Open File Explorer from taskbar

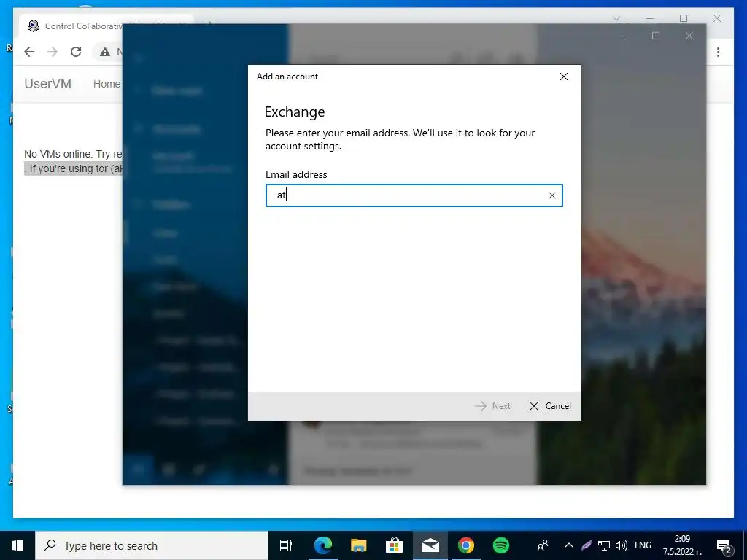tap(358, 545)
